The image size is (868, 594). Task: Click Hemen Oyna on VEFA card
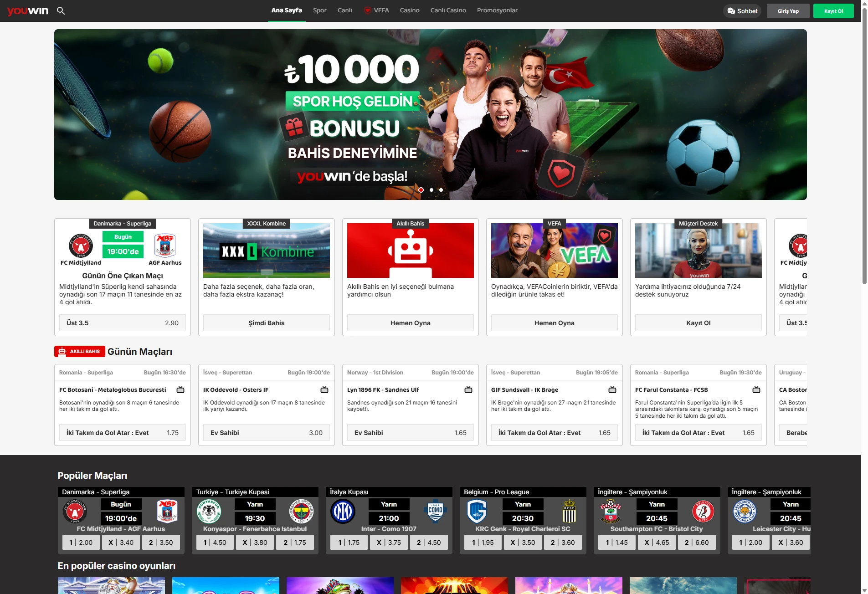click(x=555, y=323)
